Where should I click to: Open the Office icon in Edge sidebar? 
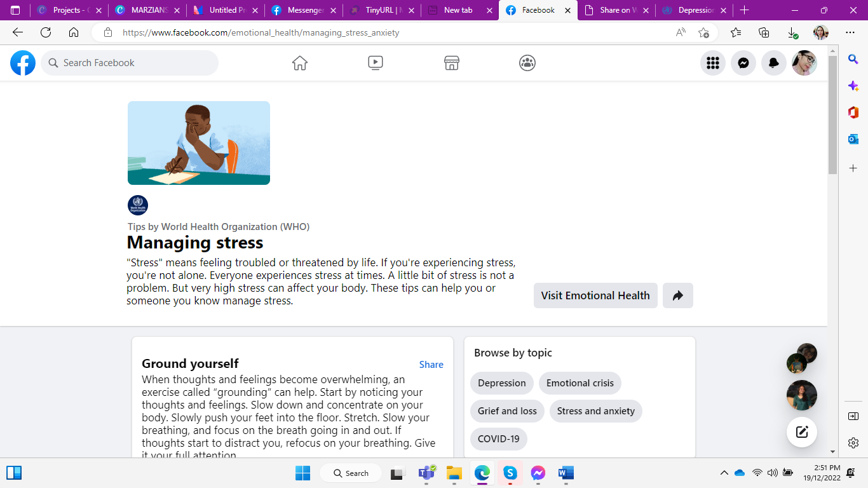(853, 112)
